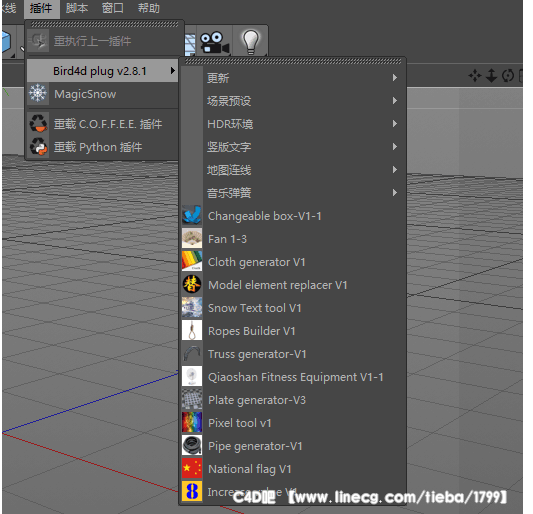Open the 地图连线 menu item

tap(294, 170)
